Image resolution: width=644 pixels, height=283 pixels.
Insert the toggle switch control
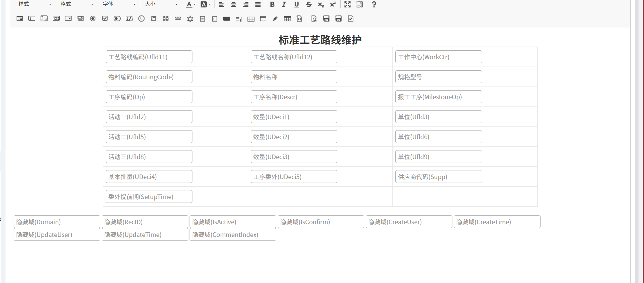pyautogui.click(x=117, y=19)
